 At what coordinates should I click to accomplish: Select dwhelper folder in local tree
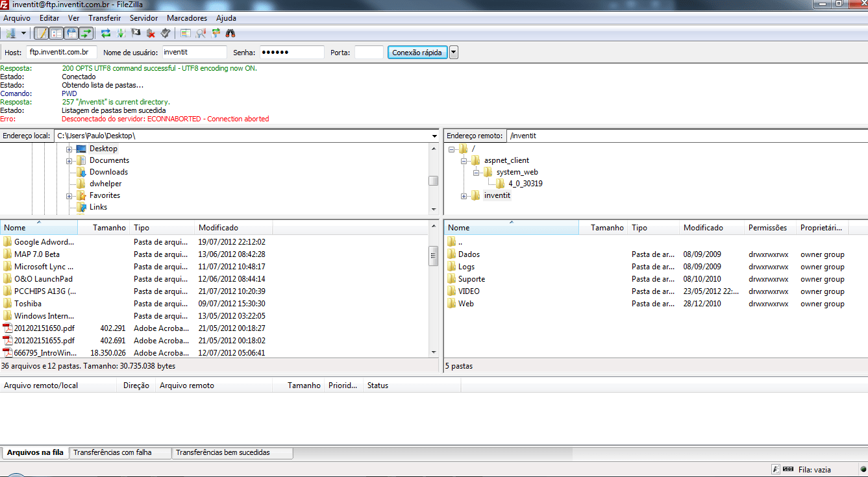pos(105,184)
